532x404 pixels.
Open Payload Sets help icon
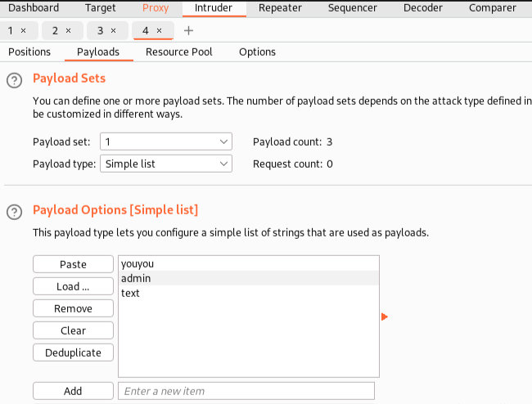coord(14,81)
